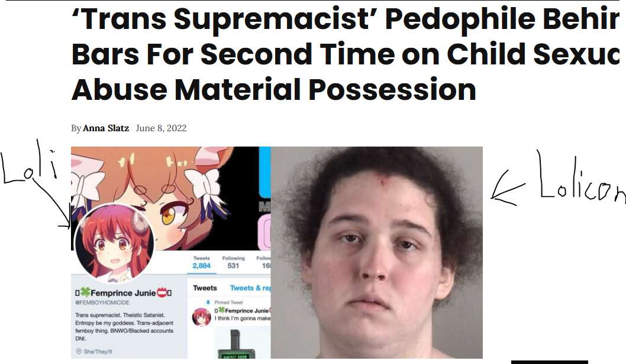This screenshot has width=626, height=364.
Task: Click the red emoji after the Femprince Junie name
Action: click(x=162, y=292)
